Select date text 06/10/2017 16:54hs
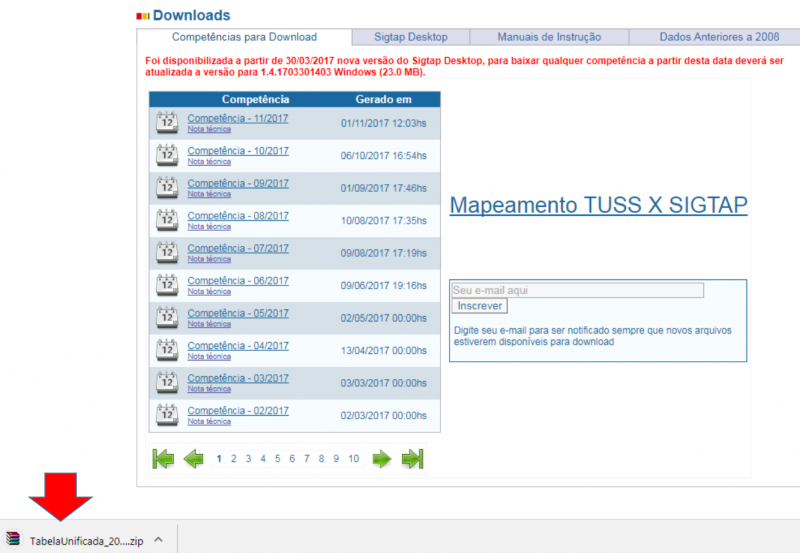Screen dimensions: 800x553 [384, 156]
